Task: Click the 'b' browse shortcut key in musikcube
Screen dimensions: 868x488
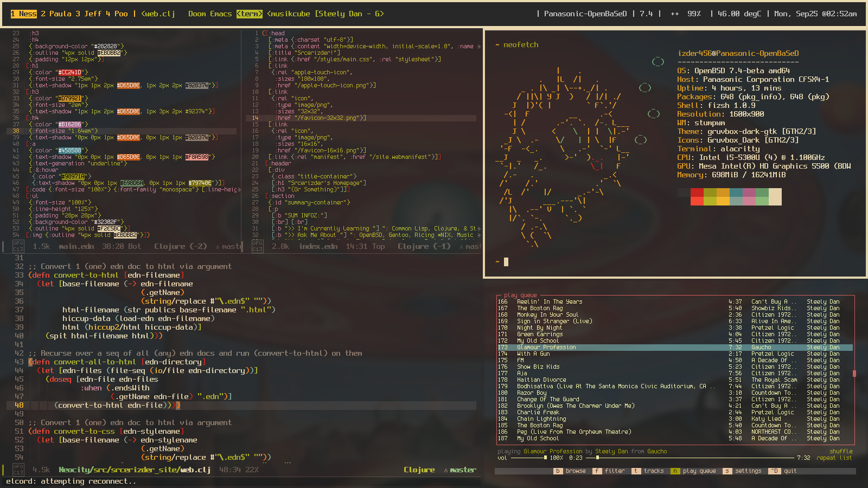Action: tap(558, 471)
